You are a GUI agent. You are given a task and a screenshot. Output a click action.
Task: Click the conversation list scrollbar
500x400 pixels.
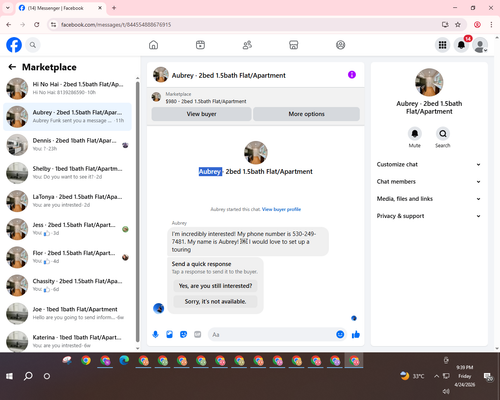137,212
